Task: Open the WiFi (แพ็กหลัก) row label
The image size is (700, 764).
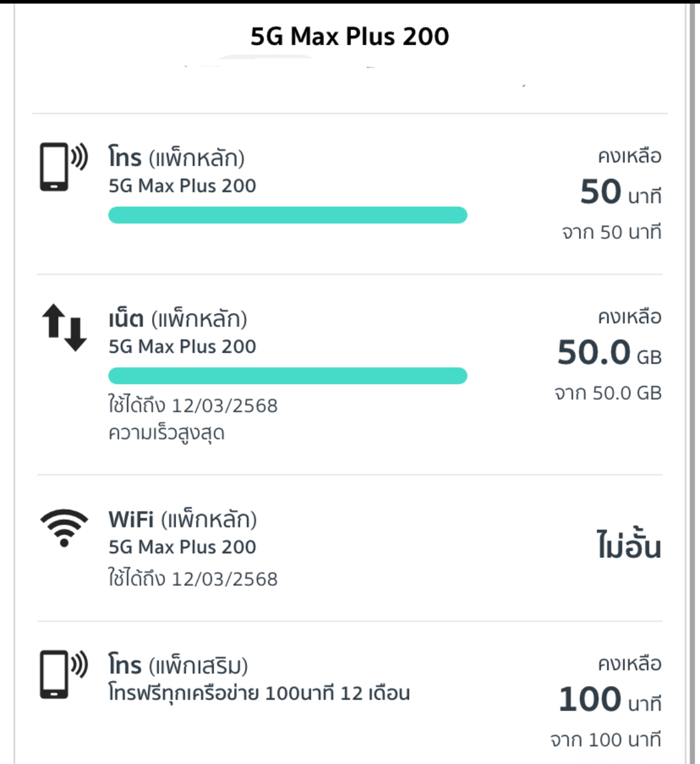Action: pos(182,520)
